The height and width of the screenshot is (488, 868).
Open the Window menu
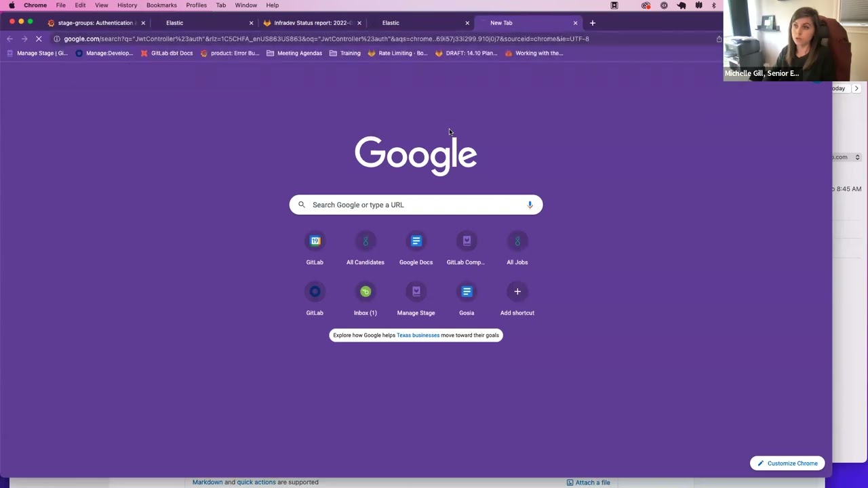(246, 5)
